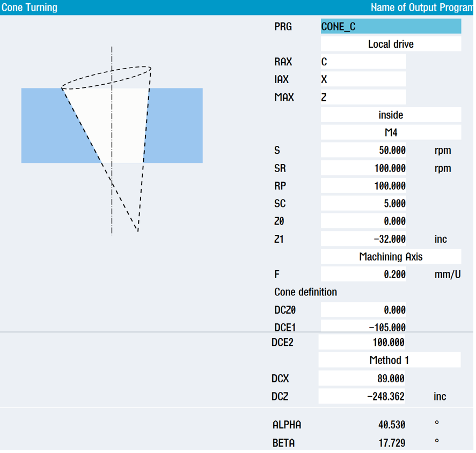
Task: Edit the Z1 value -32.000
Action: pos(363,239)
